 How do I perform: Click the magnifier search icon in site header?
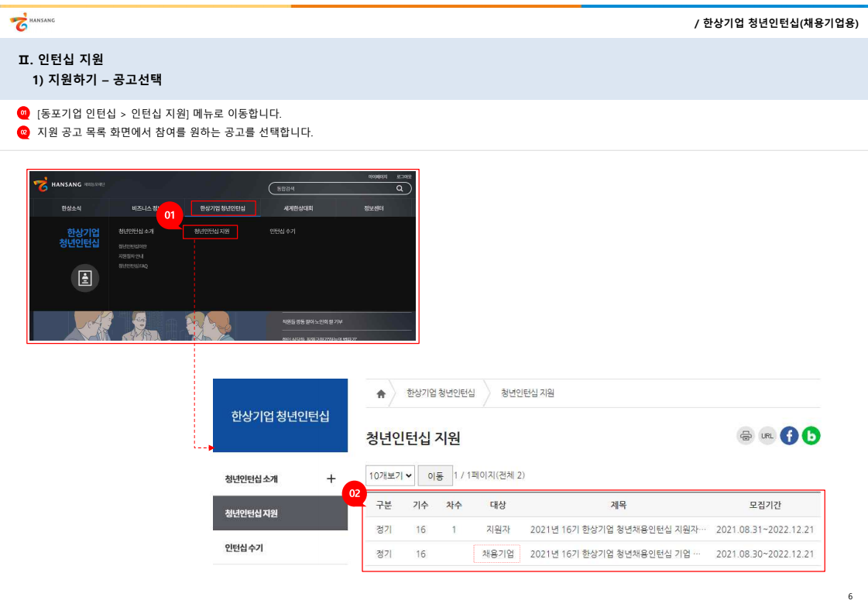[400, 188]
